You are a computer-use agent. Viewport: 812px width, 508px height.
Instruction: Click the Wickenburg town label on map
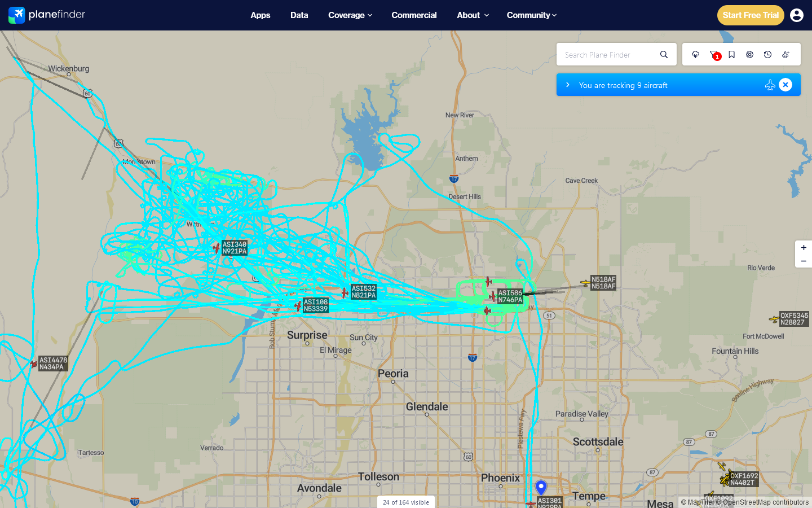pos(69,69)
